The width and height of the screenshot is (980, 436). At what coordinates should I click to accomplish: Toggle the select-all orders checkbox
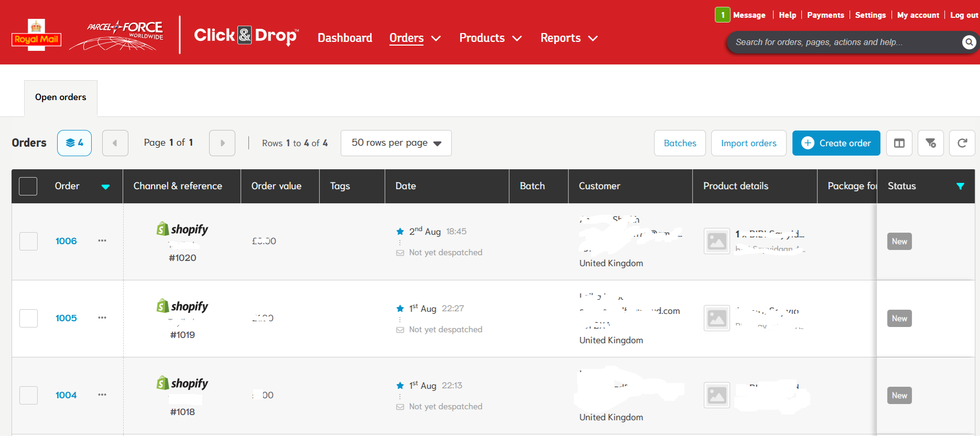28,186
